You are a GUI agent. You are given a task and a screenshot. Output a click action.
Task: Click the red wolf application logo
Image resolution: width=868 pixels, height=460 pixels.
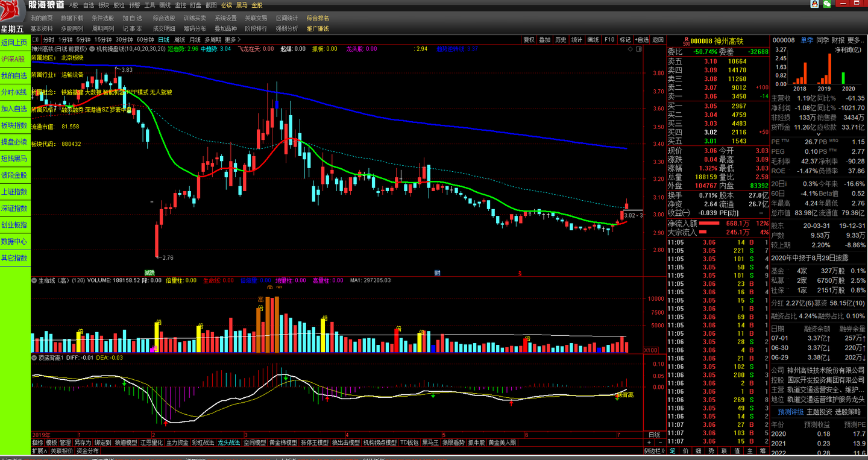[12, 11]
